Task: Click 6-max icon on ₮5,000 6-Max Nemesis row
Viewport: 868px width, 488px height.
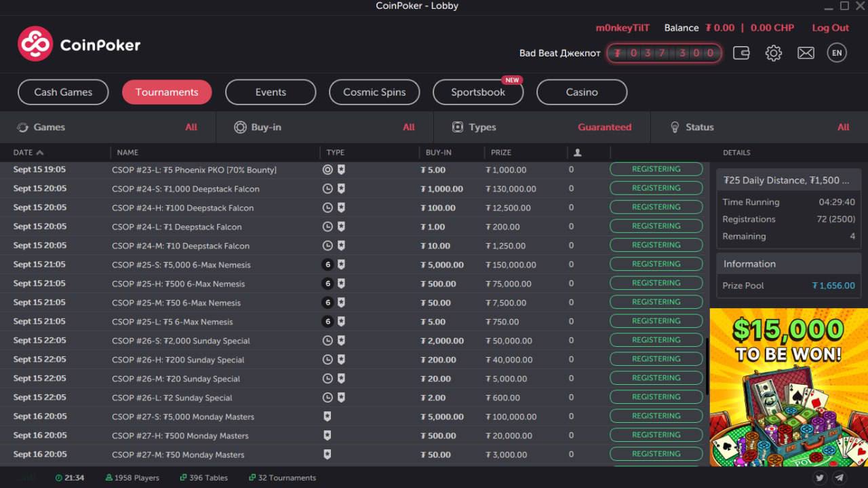Action: [328, 265]
